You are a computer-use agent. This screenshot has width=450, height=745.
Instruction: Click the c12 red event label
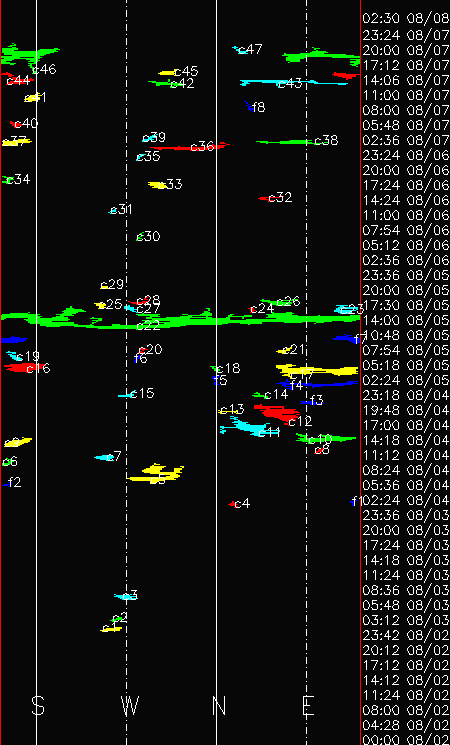pyautogui.click(x=300, y=421)
